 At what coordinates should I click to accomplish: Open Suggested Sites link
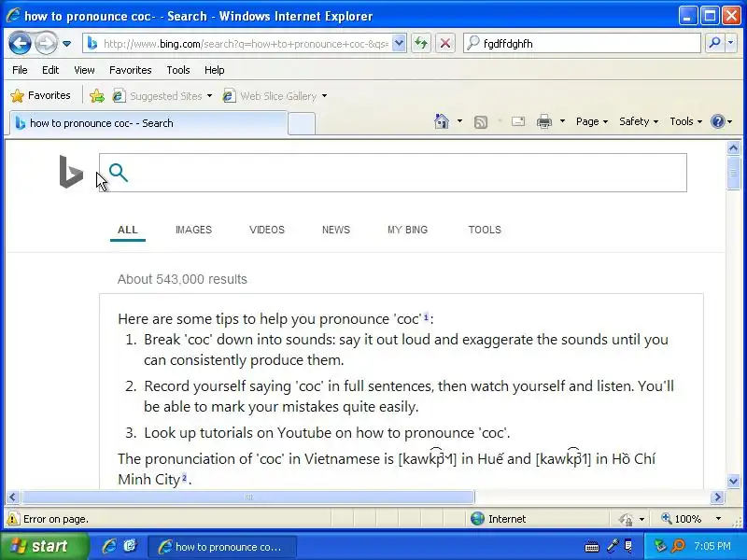click(x=162, y=96)
